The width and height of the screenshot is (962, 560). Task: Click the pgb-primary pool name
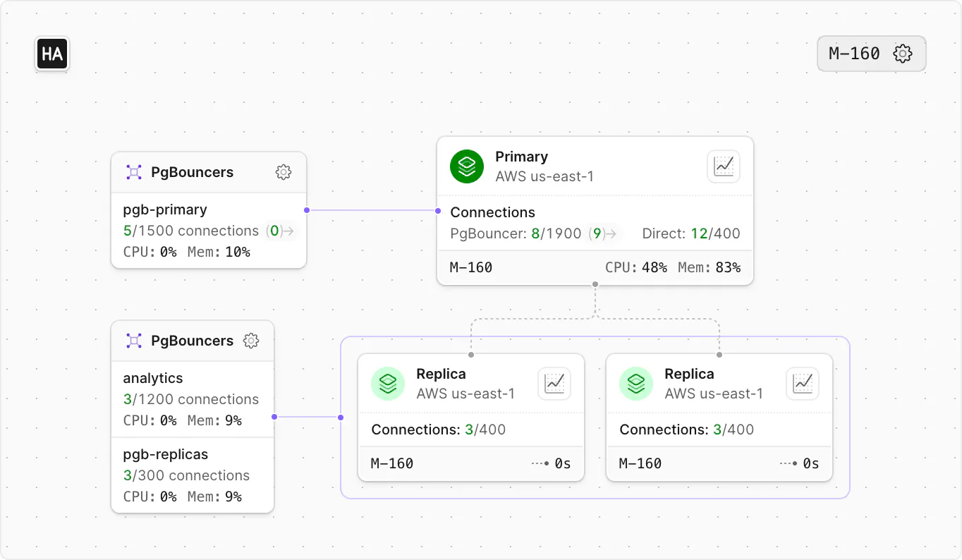click(164, 209)
